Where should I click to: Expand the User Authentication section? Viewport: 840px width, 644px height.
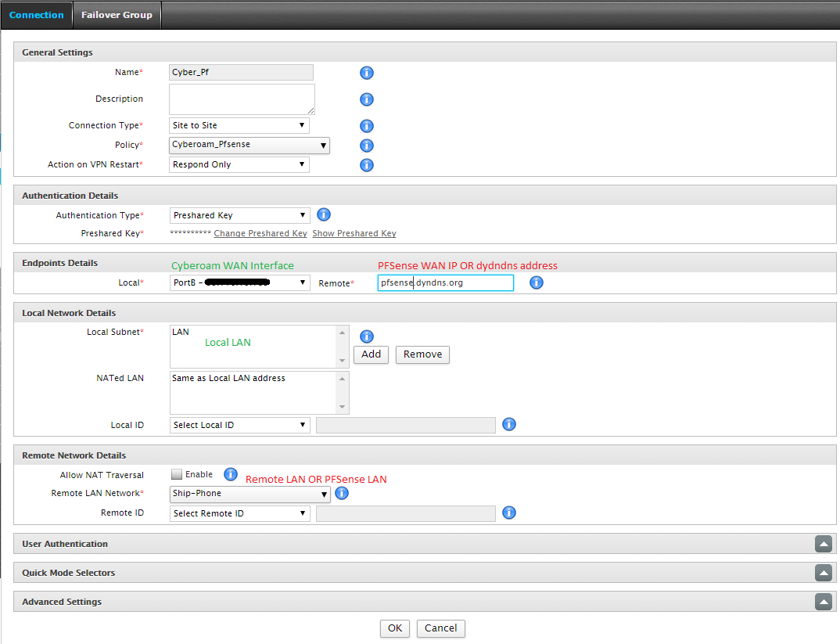click(824, 544)
